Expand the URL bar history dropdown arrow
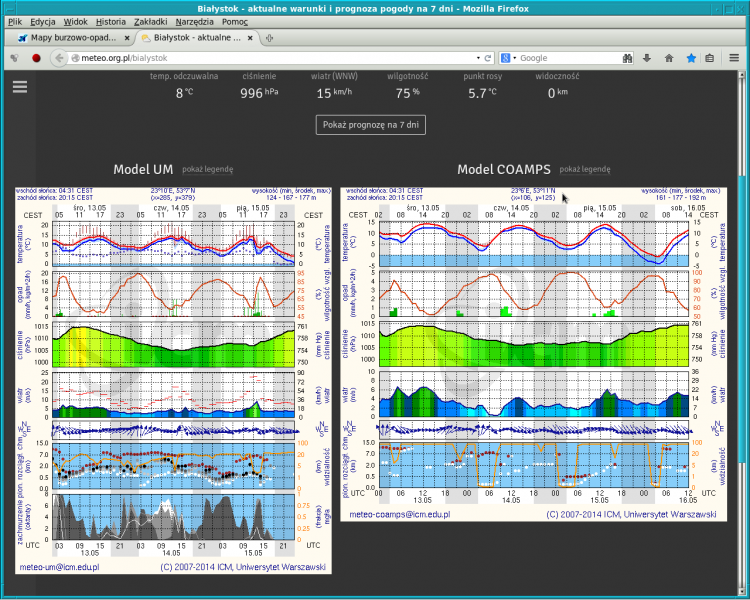Screen dimensions: 750x600 476,58
